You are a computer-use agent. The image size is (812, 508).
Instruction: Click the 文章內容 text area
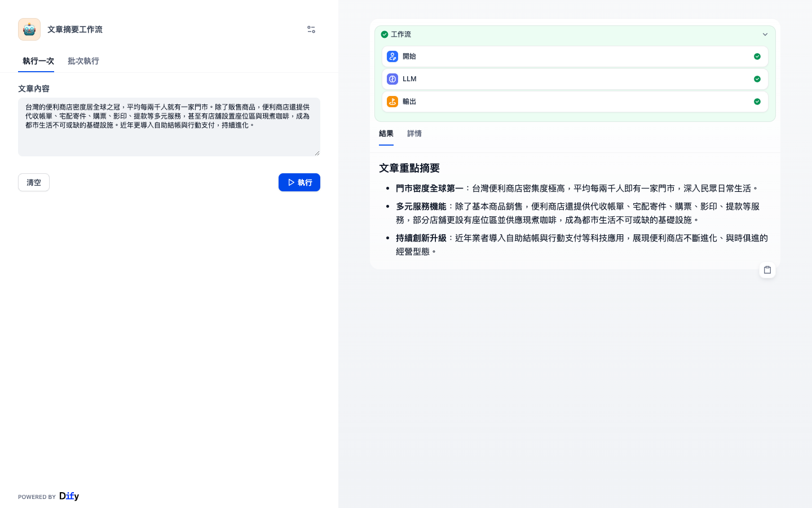coord(169,127)
